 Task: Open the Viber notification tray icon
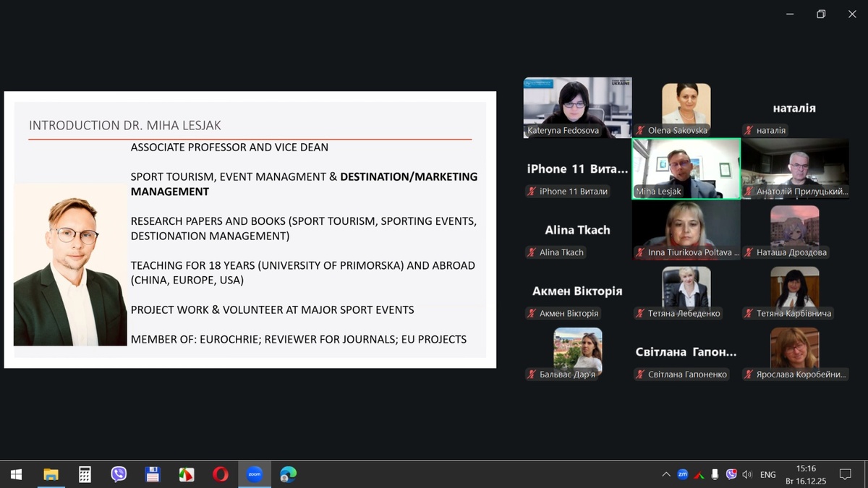coord(731,475)
